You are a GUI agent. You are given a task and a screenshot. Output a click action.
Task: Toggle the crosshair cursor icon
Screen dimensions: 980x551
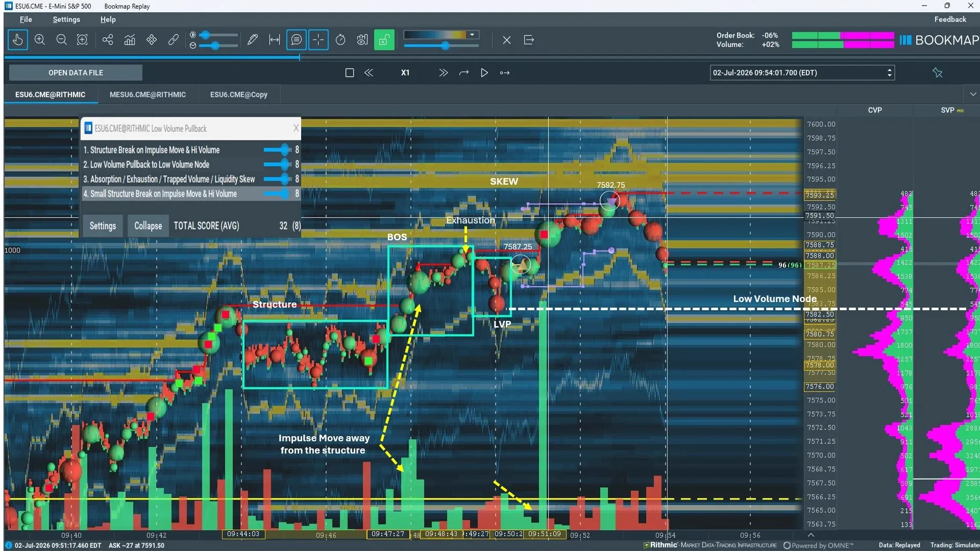coord(318,40)
